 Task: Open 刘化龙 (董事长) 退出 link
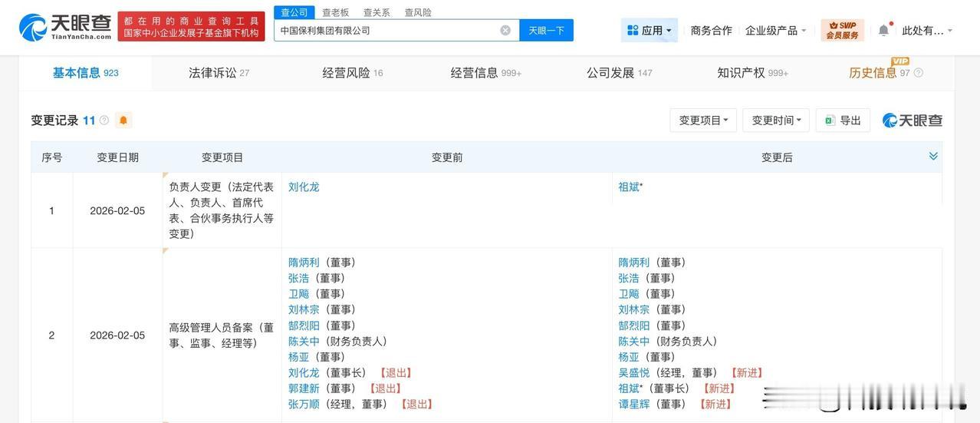tap(304, 372)
